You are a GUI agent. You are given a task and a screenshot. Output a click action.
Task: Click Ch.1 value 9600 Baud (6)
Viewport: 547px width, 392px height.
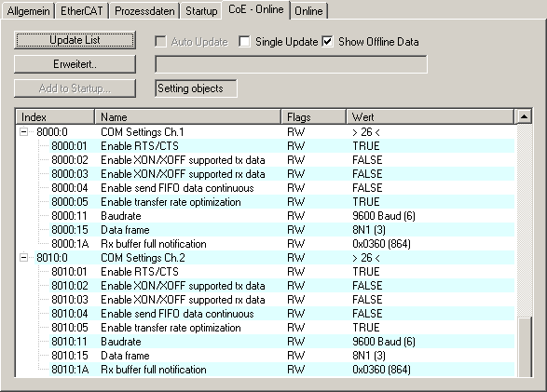click(x=384, y=216)
